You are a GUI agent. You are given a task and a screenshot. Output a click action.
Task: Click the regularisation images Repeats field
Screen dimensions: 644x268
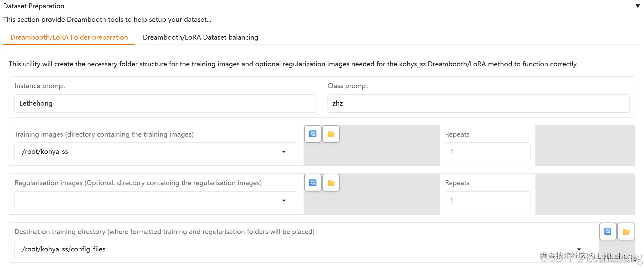(x=487, y=200)
